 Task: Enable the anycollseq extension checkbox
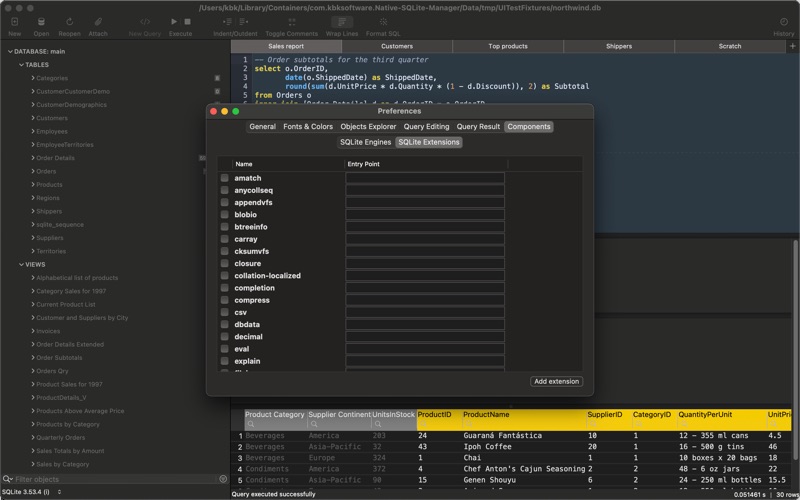point(224,190)
